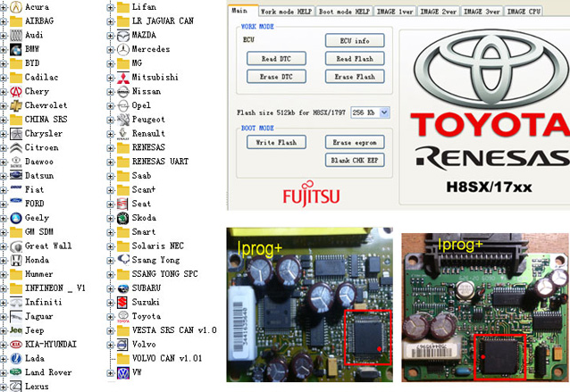Click the Lada logo icon
The image size is (570, 392).
[15, 359]
